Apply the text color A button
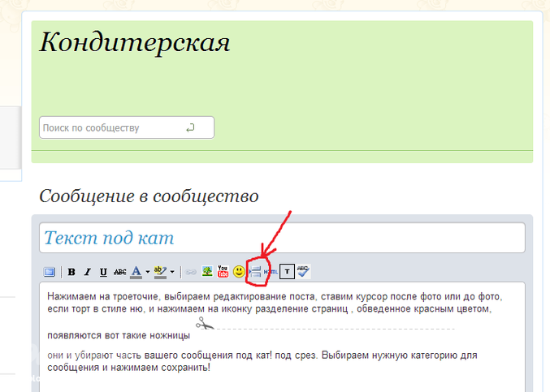This screenshot has width=550, height=392. [136, 272]
